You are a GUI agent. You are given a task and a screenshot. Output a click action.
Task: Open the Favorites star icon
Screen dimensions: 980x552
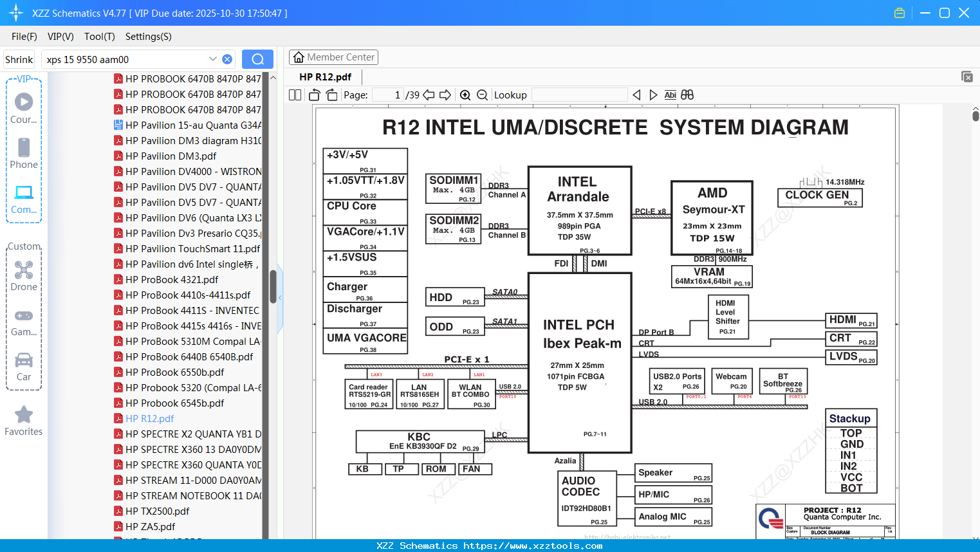click(24, 421)
